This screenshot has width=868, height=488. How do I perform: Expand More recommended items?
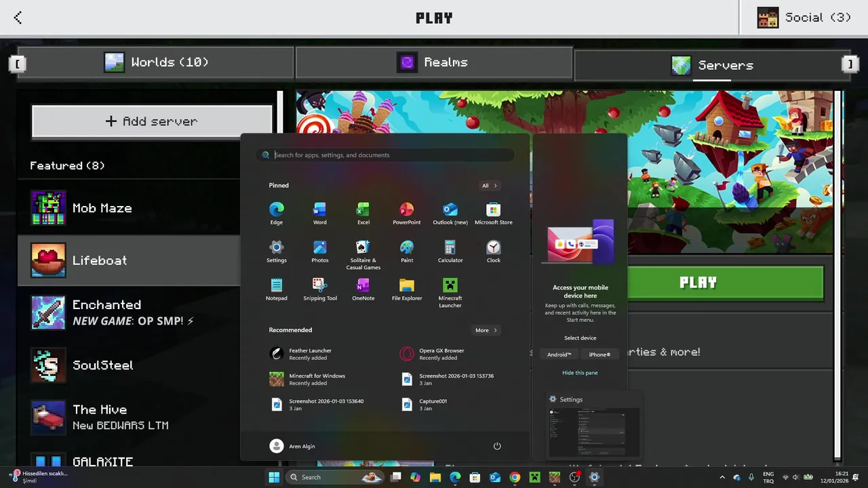pos(486,330)
